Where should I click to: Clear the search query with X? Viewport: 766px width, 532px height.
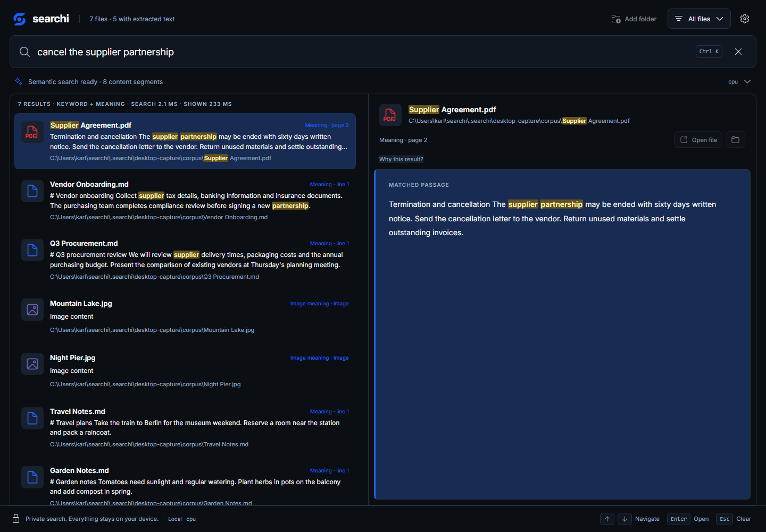point(738,52)
